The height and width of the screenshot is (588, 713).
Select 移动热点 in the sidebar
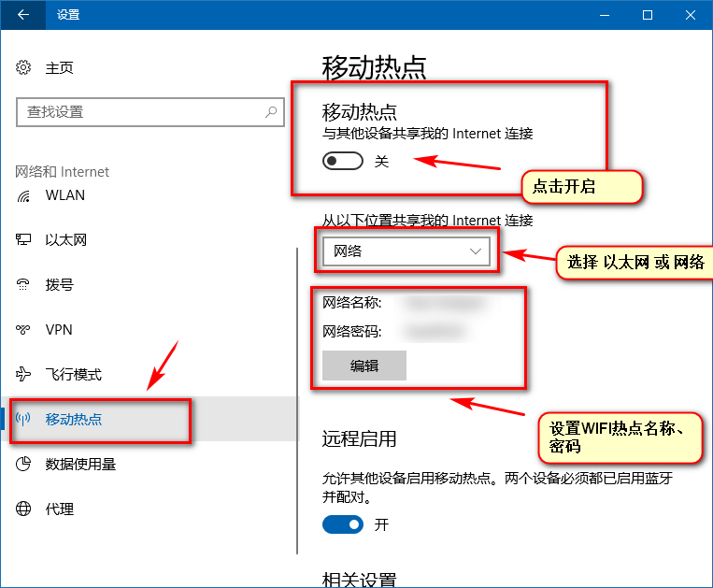coord(74,420)
